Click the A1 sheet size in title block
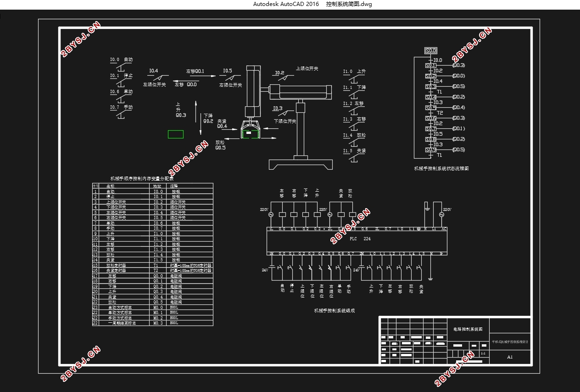580x392 pixels. [510, 357]
